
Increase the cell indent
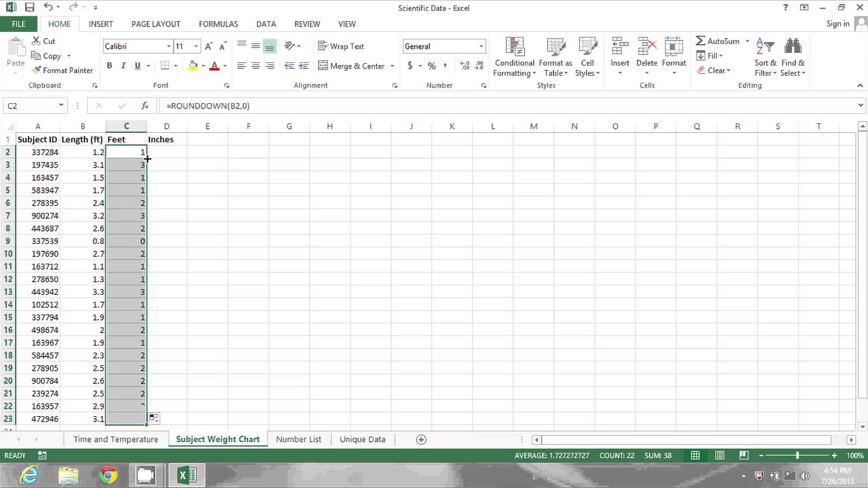(304, 66)
